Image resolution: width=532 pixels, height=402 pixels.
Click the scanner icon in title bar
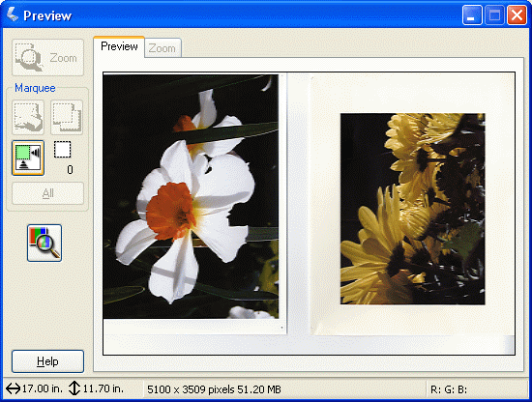point(13,14)
